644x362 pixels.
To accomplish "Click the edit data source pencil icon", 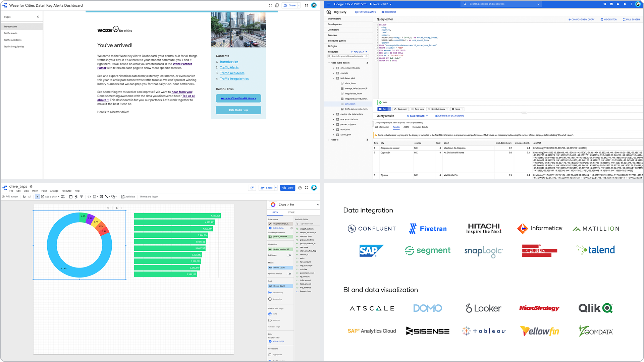I will coord(270,224).
